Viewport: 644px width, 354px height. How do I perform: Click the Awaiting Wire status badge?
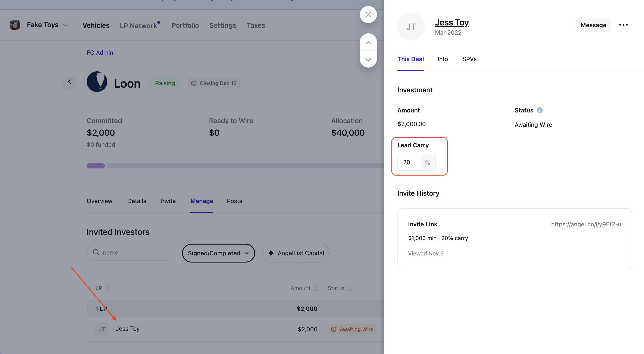352,329
